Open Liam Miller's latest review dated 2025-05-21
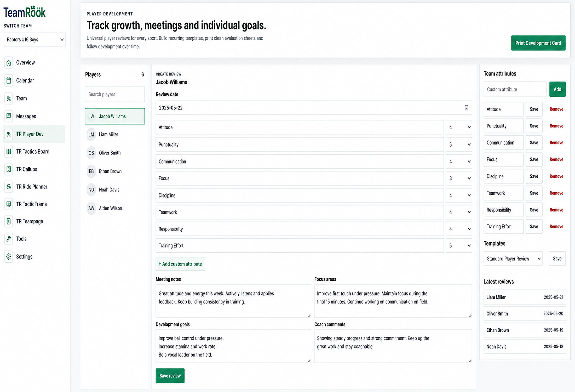Image resolution: width=575 pixels, height=392 pixels. [525, 297]
